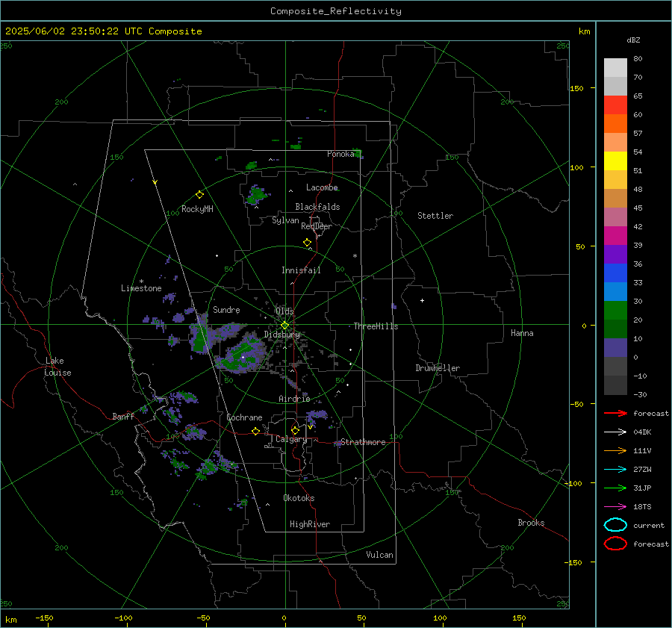Viewport: 672px width, 628px height.
Task: Click the slate purple 10 dBZ swatch
Action: tap(615, 347)
